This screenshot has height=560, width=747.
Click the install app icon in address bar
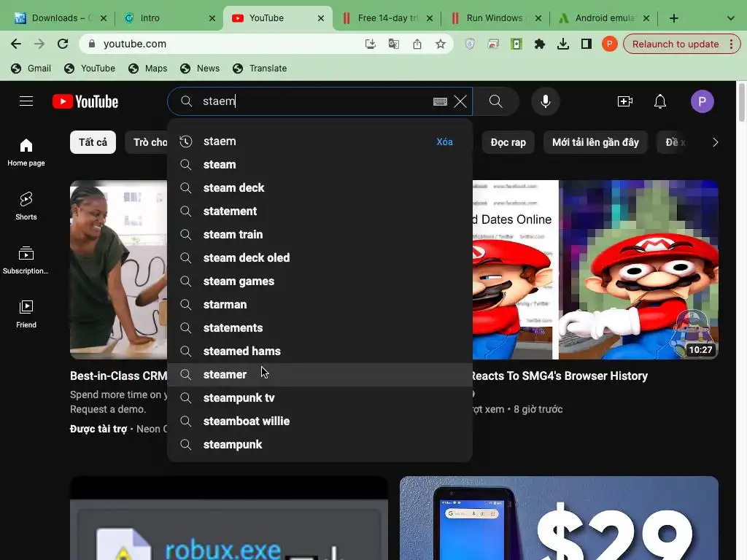point(370,44)
